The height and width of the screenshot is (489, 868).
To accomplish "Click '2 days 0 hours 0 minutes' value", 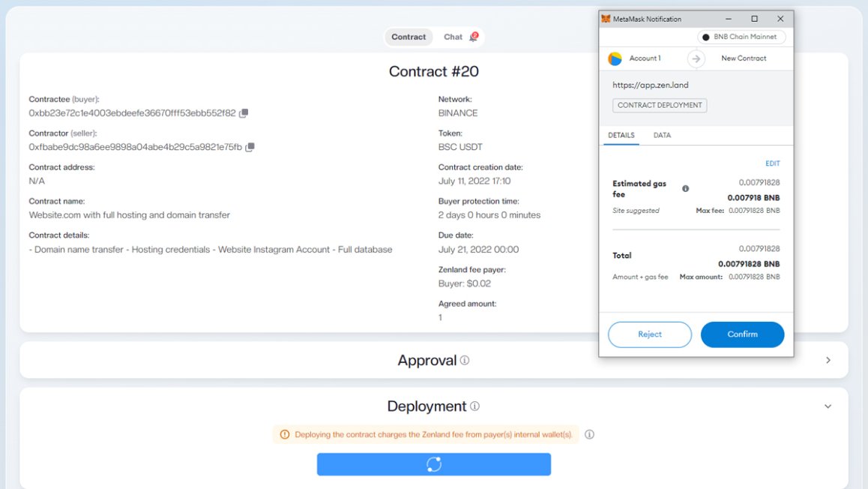I will tap(489, 214).
